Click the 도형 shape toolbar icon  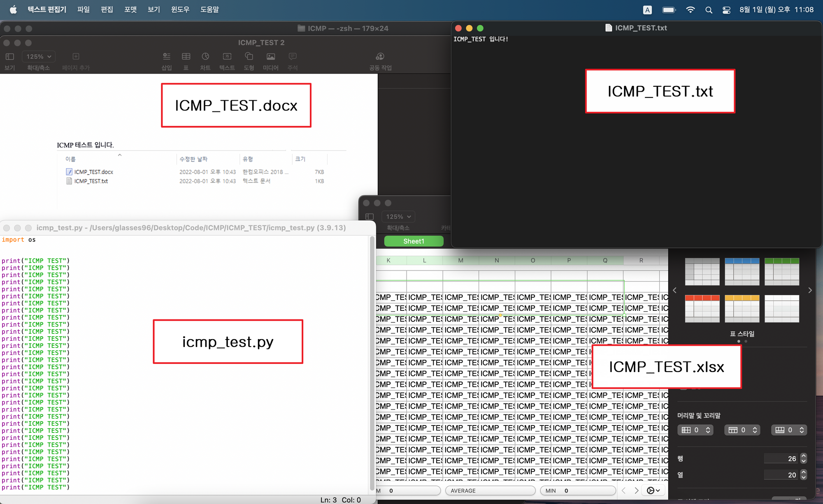point(249,56)
